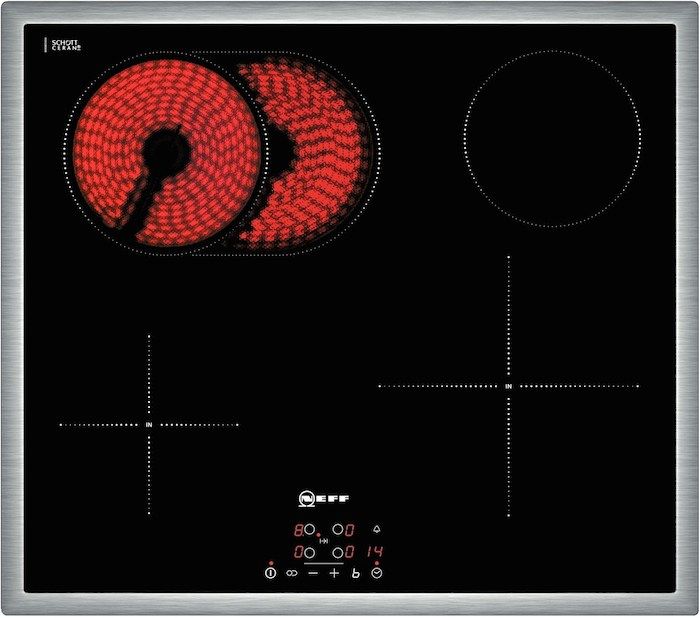Tap the front-left induction zone IN marker
Viewport: 700px width, 618px height.
(x=149, y=425)
